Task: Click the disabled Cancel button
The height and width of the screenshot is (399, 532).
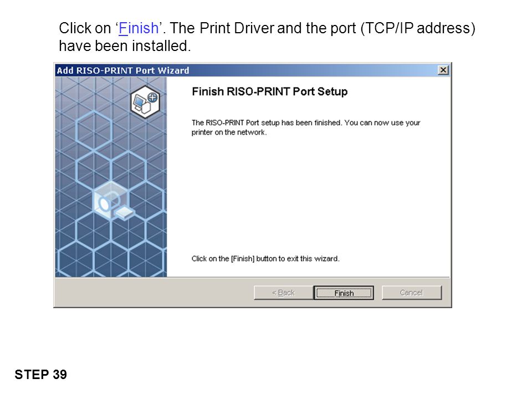Action: [x=412, y=293]
